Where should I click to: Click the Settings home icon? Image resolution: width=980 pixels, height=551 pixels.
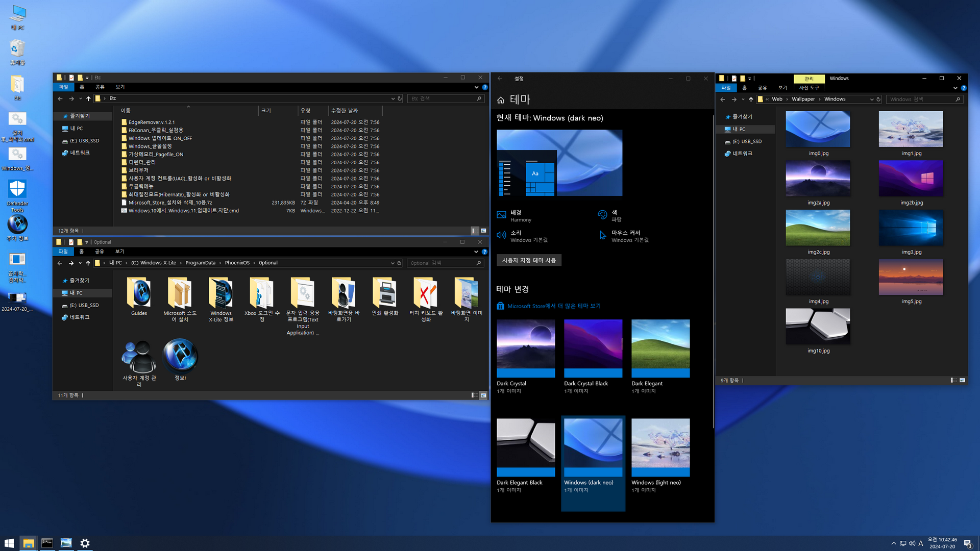pos(501,100)
